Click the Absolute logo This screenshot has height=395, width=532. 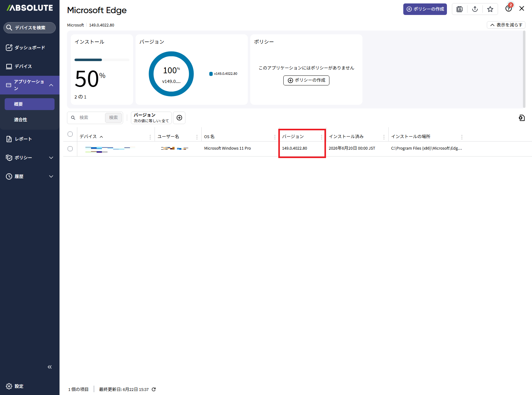pyautogui.click(x=30, y=8)
